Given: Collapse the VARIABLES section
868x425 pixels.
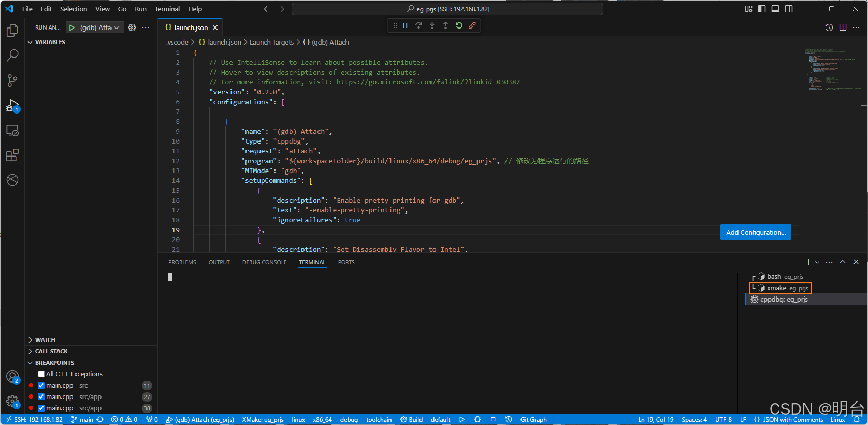Looking at the screenshot, I should (x=91, y=42).
